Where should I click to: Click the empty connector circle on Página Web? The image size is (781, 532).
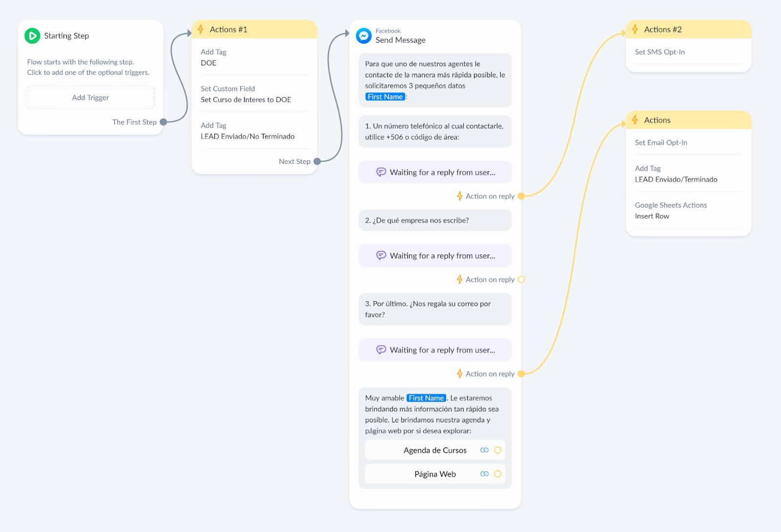(x=498, y=474)
